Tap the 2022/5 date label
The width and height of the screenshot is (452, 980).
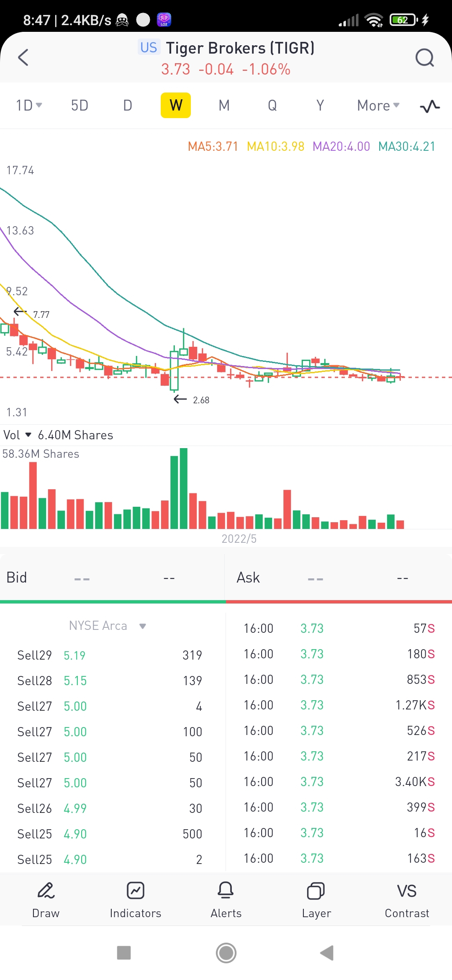[239, 539]
